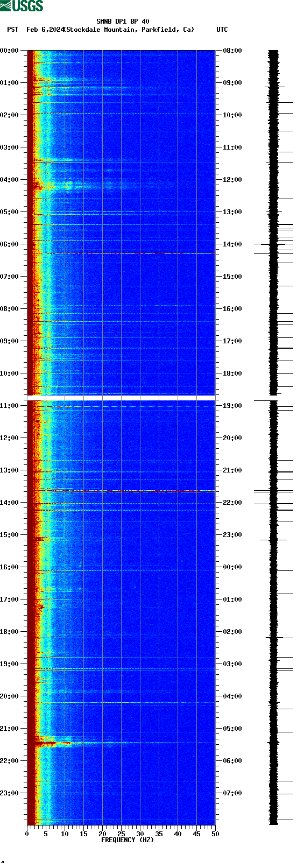Click the UTC axis label 12:00
This screenshot has width=297, height=868.
232,180
